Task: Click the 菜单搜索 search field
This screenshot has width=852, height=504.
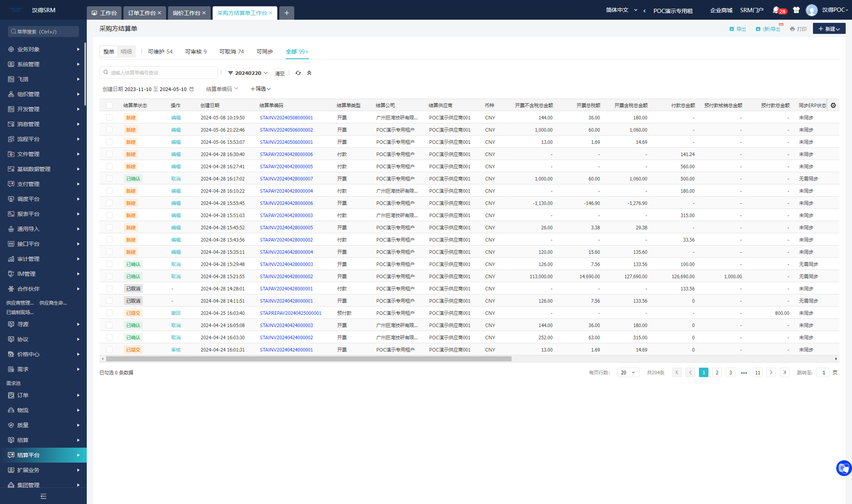Action: tap(43, 32)
